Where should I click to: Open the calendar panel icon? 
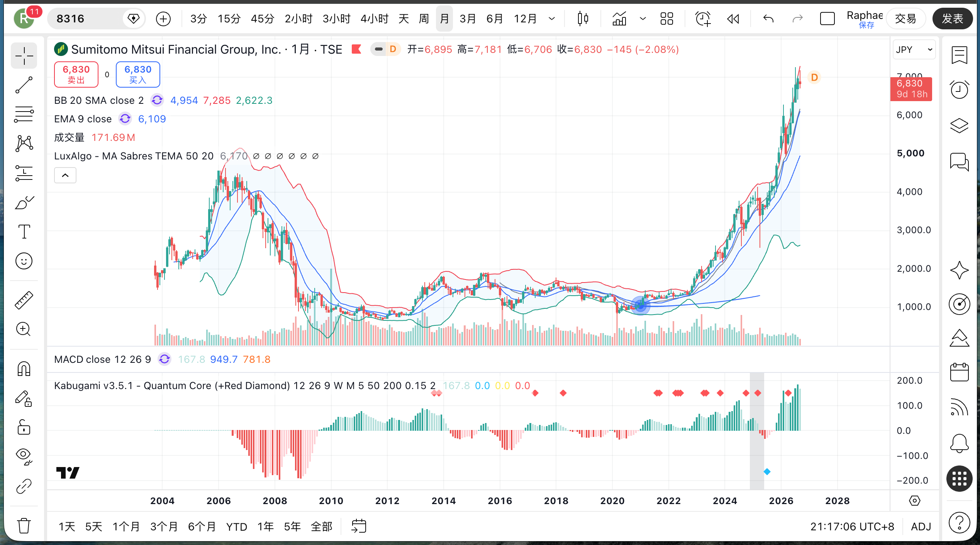point(959,372)
